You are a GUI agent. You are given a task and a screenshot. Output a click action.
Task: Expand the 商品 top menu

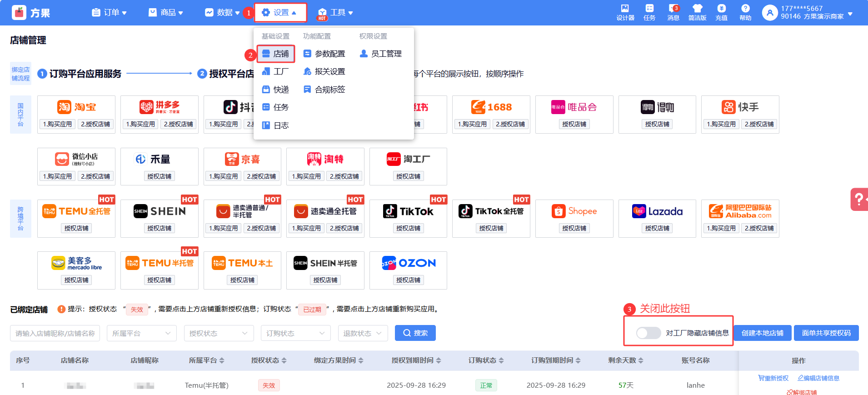point(166,13)
